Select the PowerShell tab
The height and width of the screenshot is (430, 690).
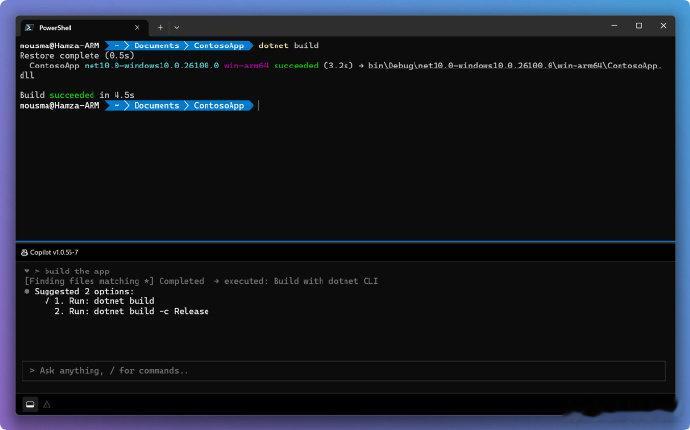click(x=84, y=28)
